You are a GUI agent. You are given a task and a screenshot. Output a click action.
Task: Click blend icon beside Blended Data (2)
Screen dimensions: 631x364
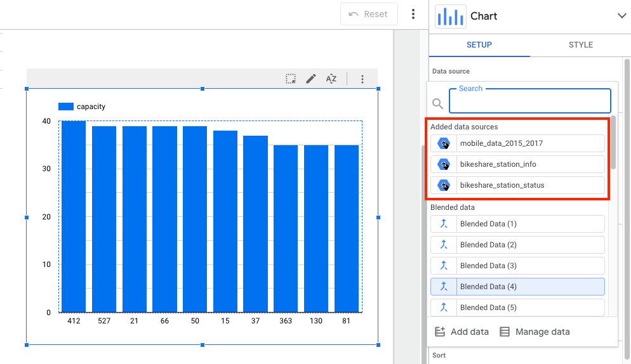pos(444,245)
